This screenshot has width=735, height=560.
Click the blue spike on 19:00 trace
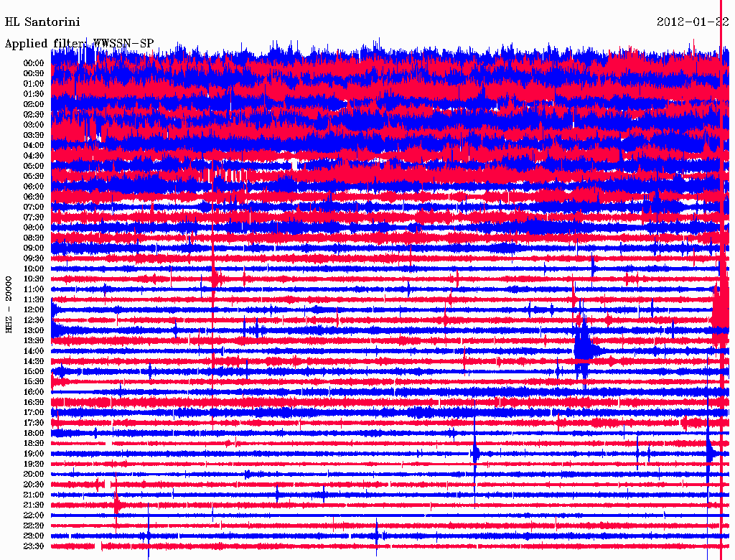475,453
